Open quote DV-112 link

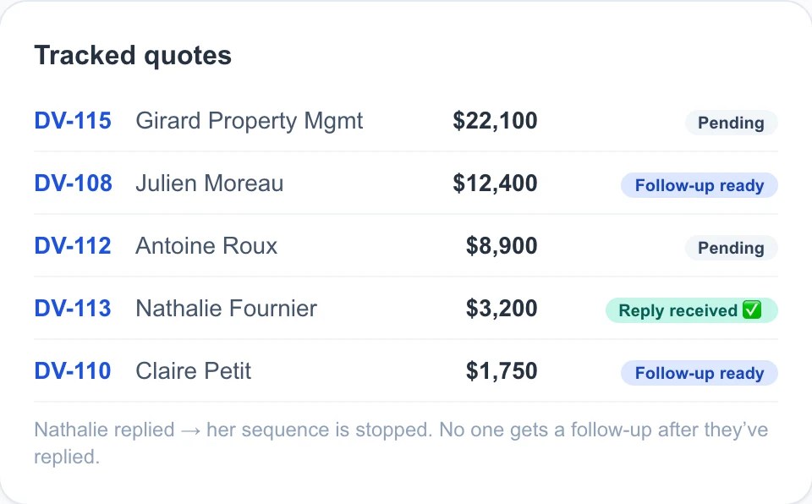73,246
